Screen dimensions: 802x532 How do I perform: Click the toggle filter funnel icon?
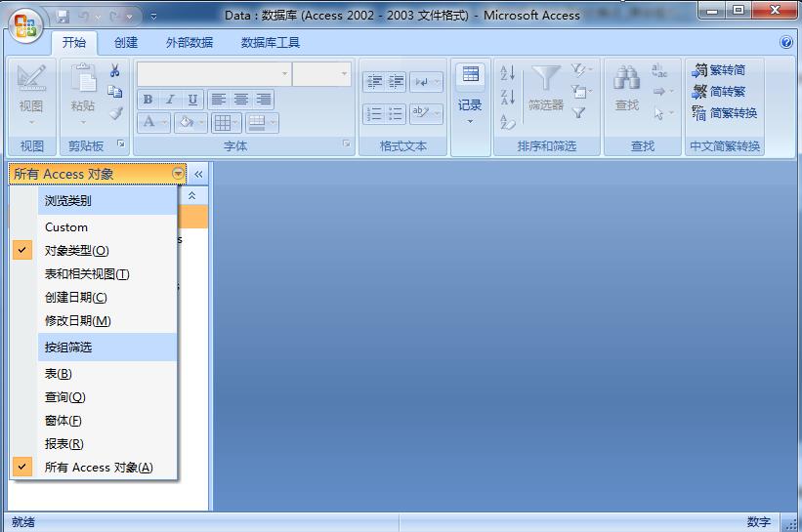[579, 113]
